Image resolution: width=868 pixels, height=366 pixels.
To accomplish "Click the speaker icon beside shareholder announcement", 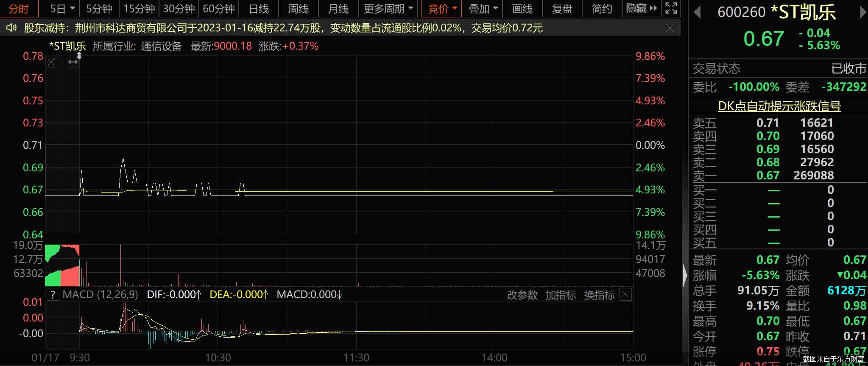I will [11, 28].
